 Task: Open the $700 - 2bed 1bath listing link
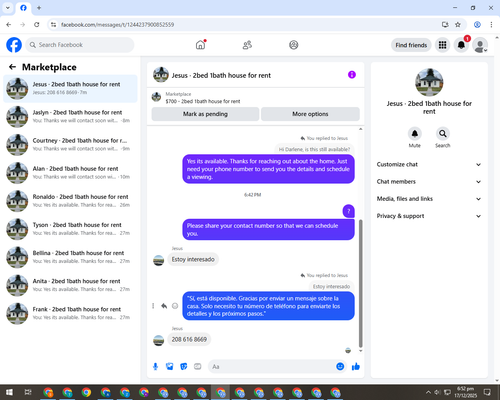[203, 101]
